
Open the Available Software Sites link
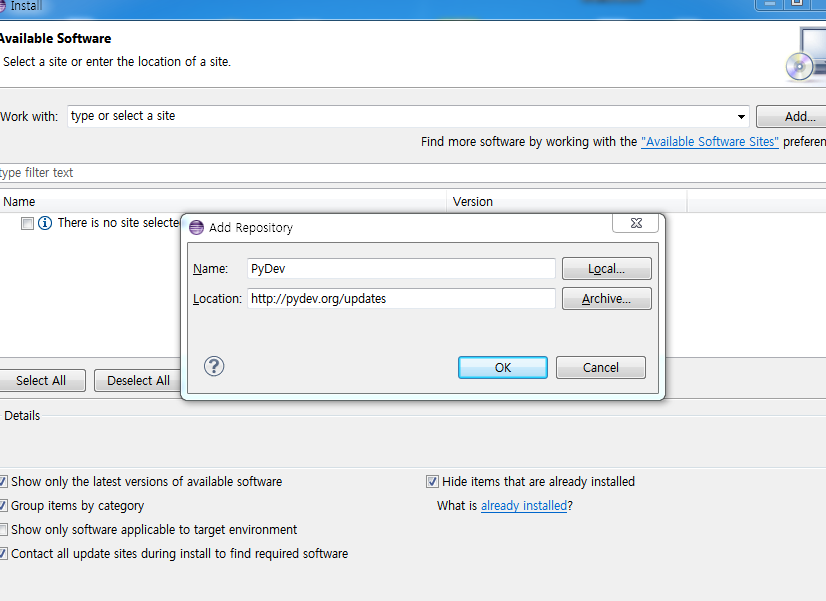pyautogui.click(x=709, y=142)
